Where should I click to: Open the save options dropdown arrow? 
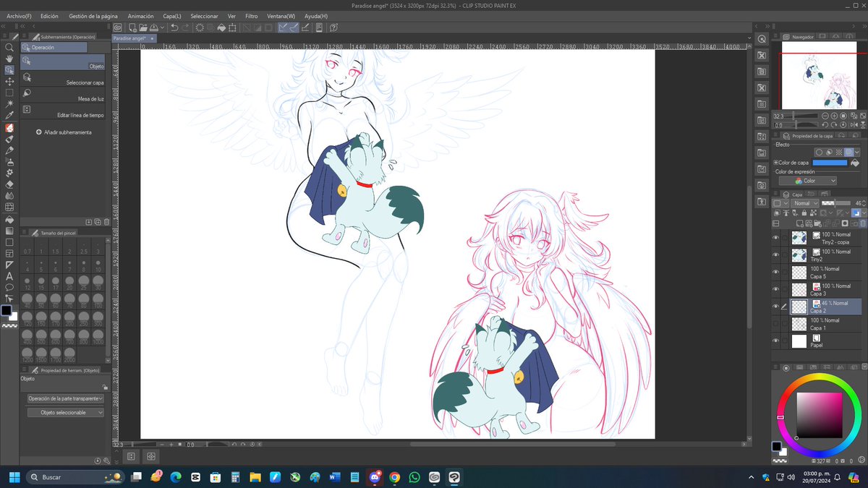(163, 27)
